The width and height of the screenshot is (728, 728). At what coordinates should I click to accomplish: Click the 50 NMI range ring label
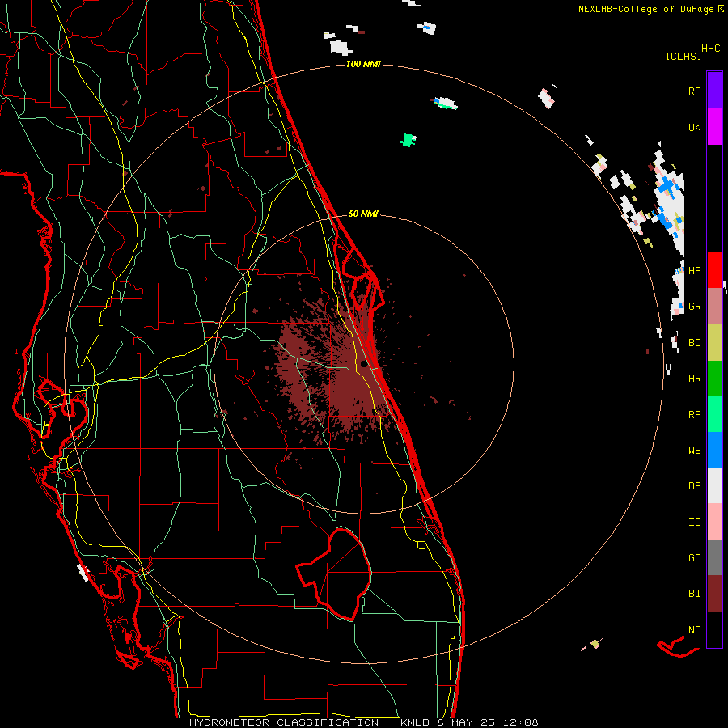click(x=363, y=214)
